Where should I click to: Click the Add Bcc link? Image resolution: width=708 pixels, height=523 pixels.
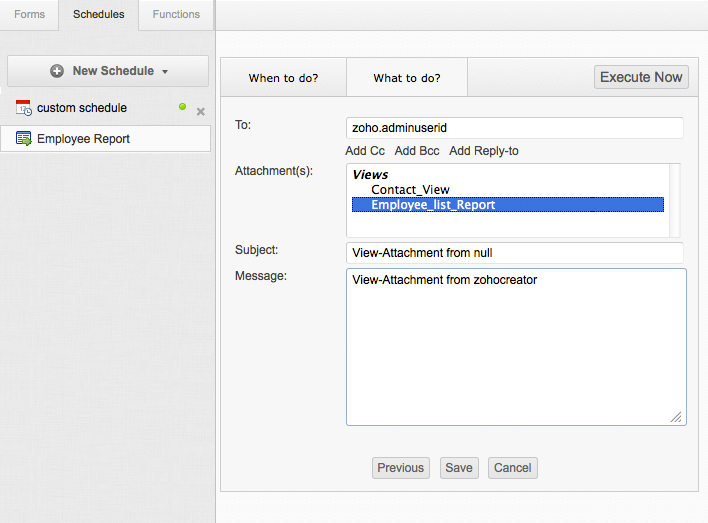pos(417,151)
